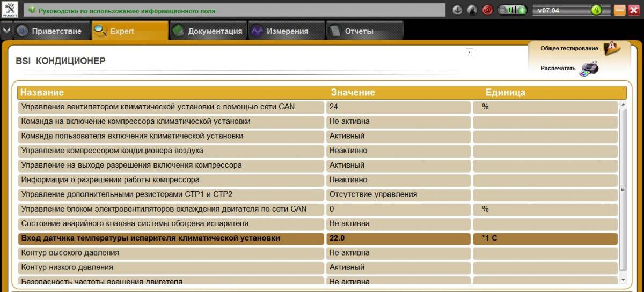Image resolution: width=644 pixels, height=292 pixels.
Task: Click the green connection status icon near version
Action: point(596,10)
